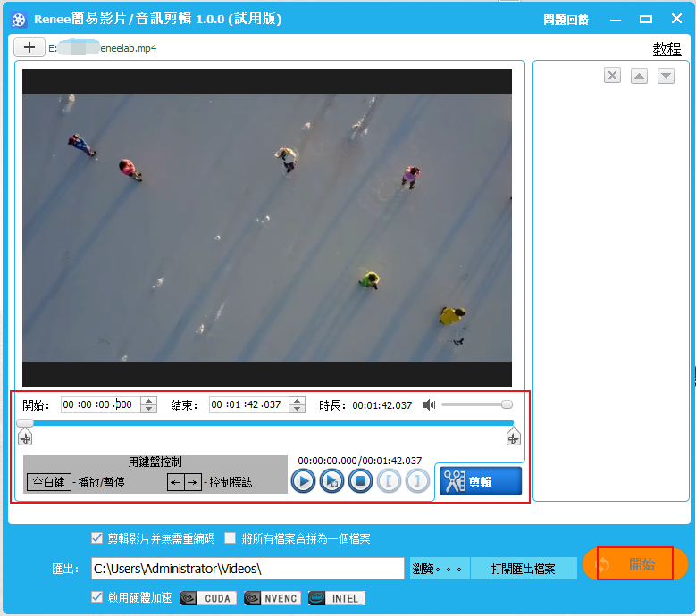Click the orange 開始 start button
Screen dimensions: 696x616
click(635, 563)
